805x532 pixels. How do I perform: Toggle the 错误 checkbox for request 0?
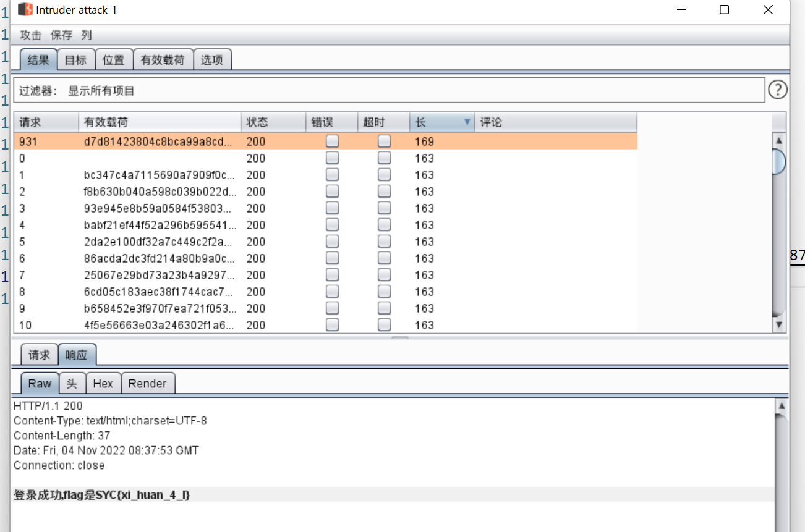click(x=333, y=158)
